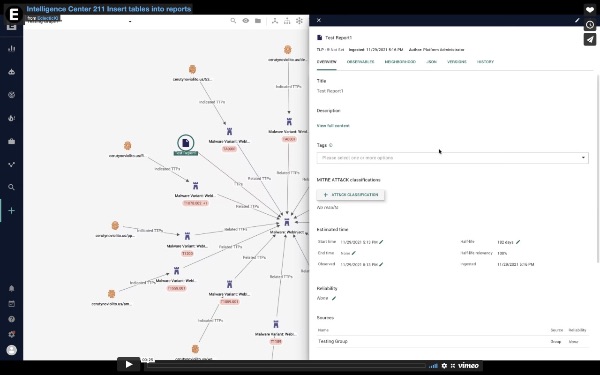Open the dashboard bar chart icon in sidebar
Screen dimensions: 600x375
coord(11,49)
